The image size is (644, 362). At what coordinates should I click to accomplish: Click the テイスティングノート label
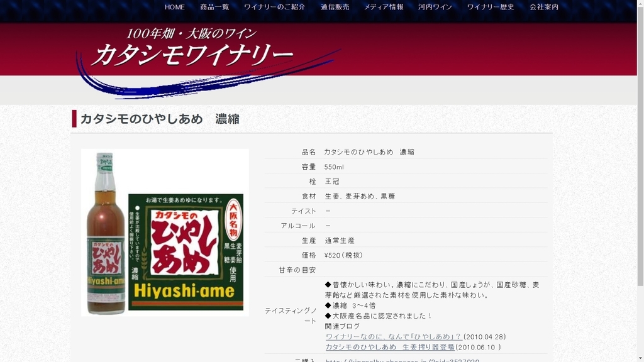coord(291,315)
